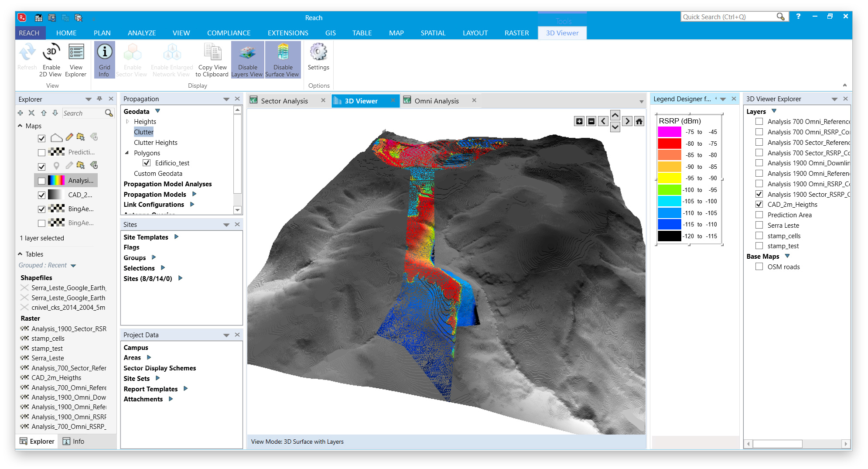Open the ANALYZE ribbon tab
Viewport: 868px width, 469px height.
[x=142, y=33]
